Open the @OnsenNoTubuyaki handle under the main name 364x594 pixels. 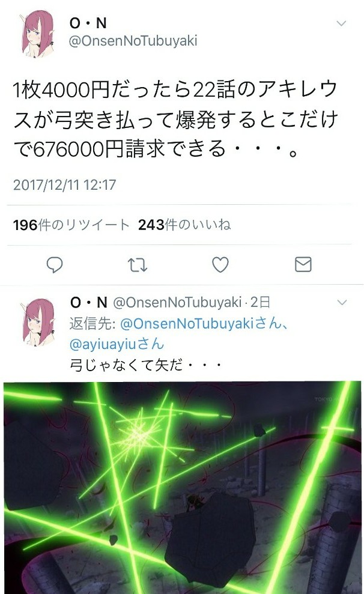[133, 41]
